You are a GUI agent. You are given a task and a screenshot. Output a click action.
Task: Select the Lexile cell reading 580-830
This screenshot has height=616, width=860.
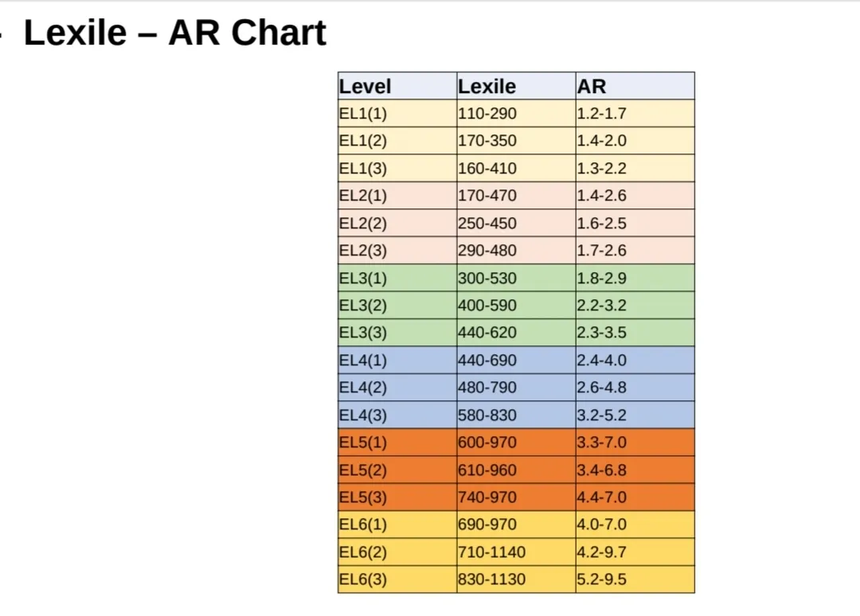point(515,415)
